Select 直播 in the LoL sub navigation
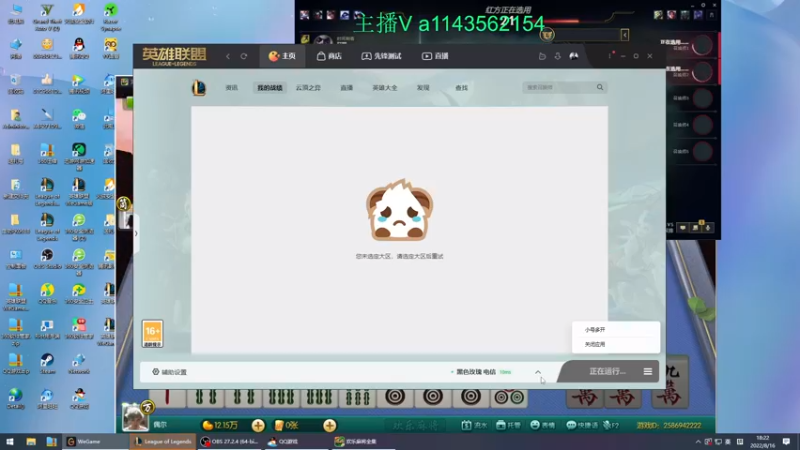Image resolution: width=800 pixels, height=450 pixels. point(346,88)
